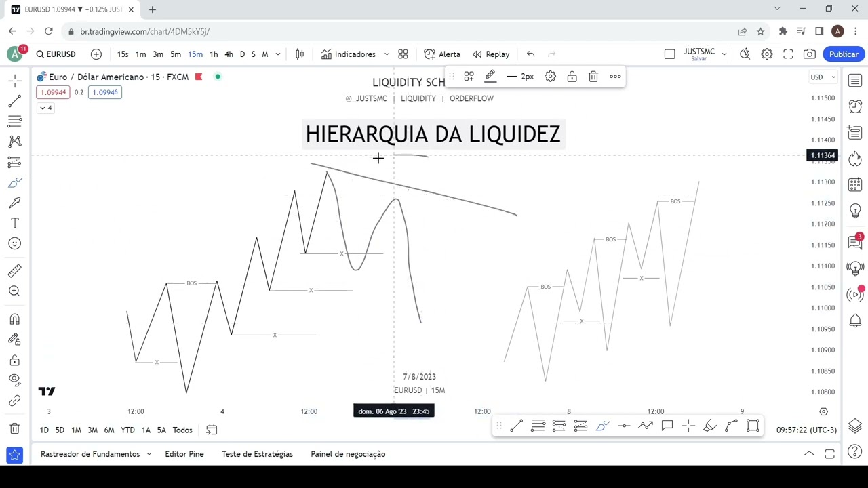Viewport: 868px width, 488px height.
Task: Expand the indicators favorites dropdown arrow
Action: tap(387, 54)
